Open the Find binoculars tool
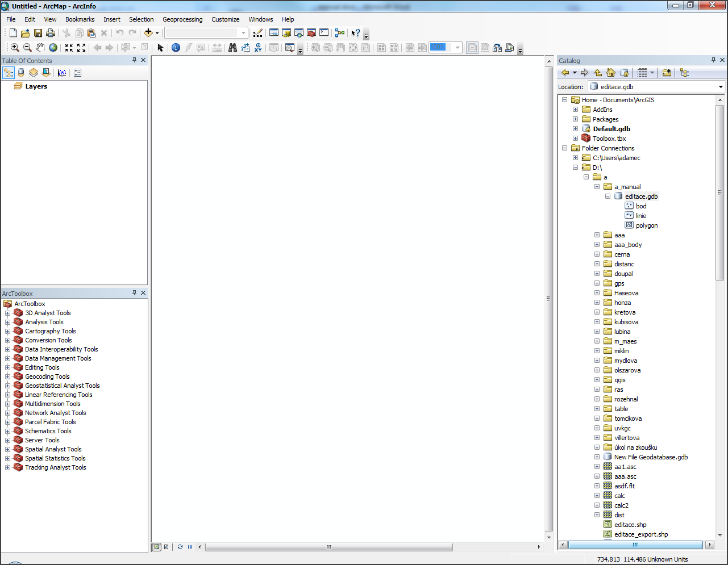Screen dimensions: 728x565 pyautogui.click(x=232, y=48)
